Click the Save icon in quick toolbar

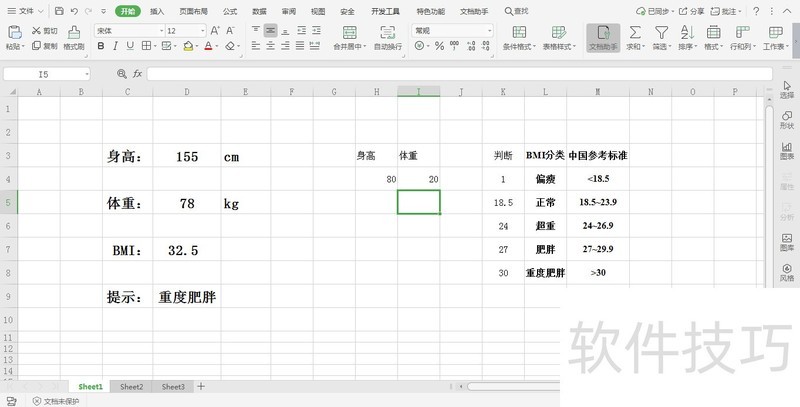(59, 11)
